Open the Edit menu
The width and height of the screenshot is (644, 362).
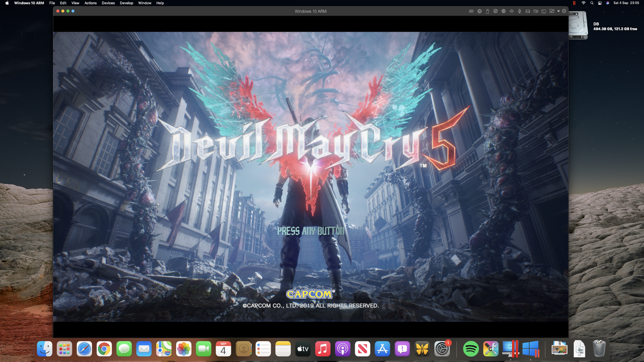click(63, 3)
